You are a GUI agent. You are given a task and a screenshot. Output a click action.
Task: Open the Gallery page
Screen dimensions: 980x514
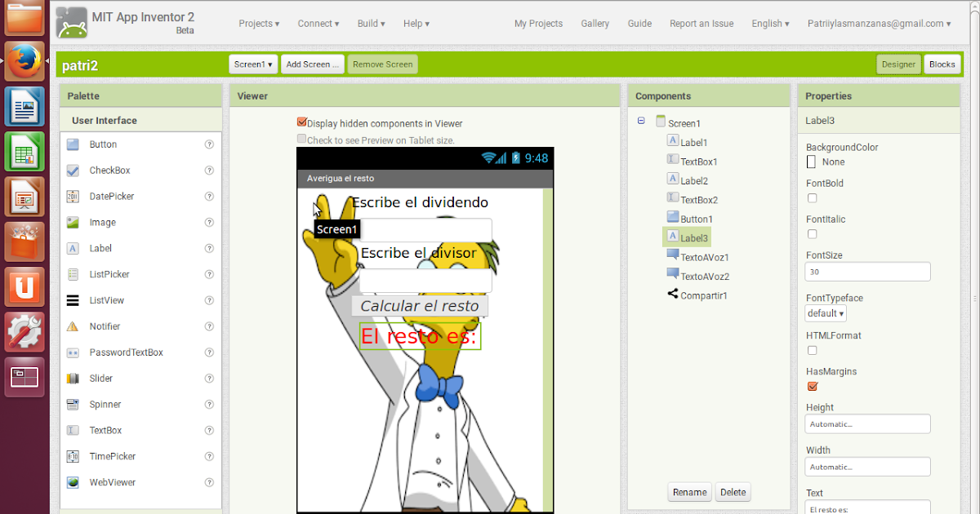pyautogui.click(x=595, y=23)
